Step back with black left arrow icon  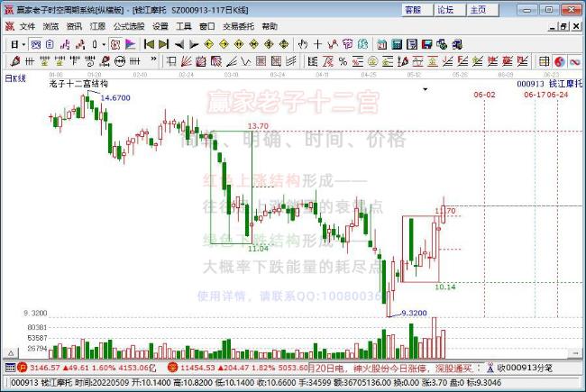[179, 44]
